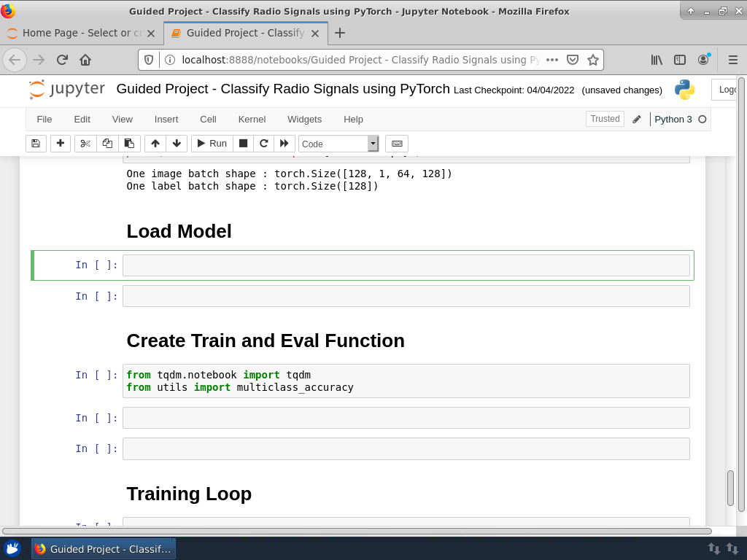This screenshot has height=560, width=747.
Task: Select the Create Train and Eval Function heading
Action: pos(266,341)
